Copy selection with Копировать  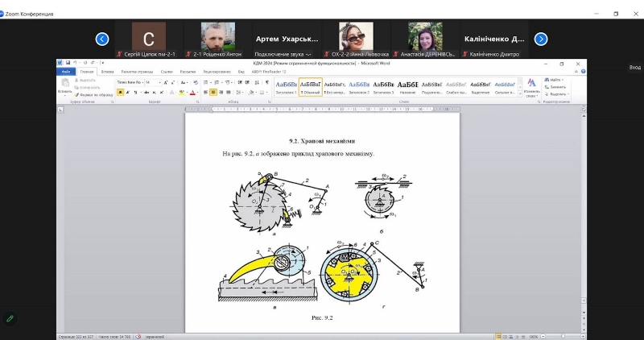click(87, 87)
